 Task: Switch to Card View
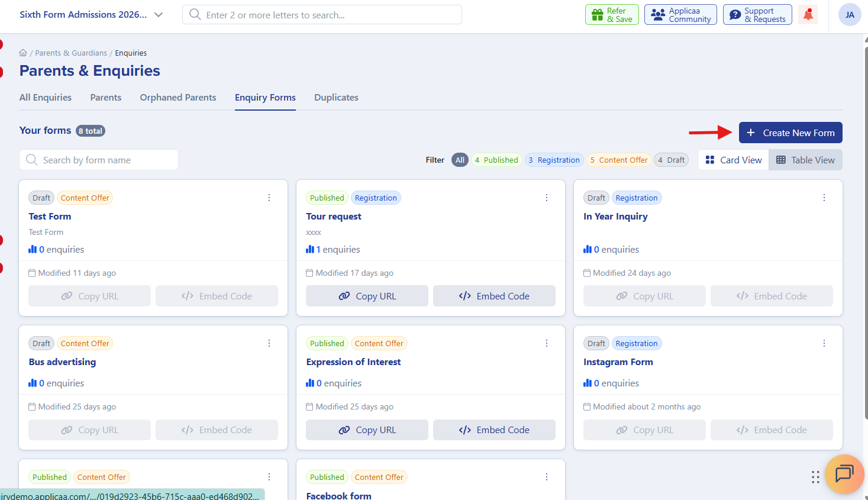click(734, 160)
